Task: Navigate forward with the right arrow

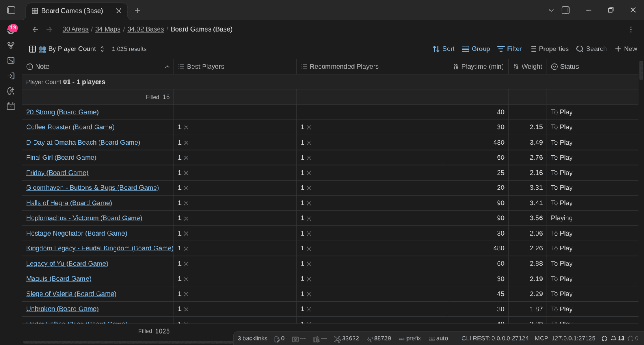Action: (49, 29)
